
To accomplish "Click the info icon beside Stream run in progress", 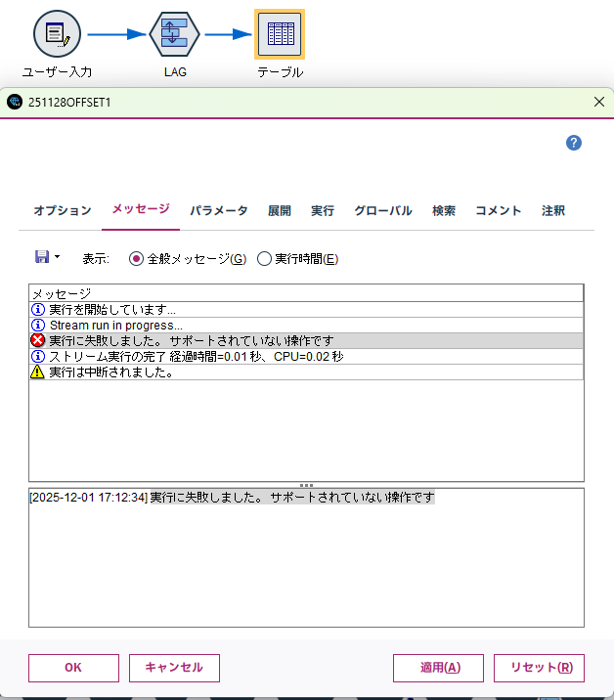I will coord(38,325).
